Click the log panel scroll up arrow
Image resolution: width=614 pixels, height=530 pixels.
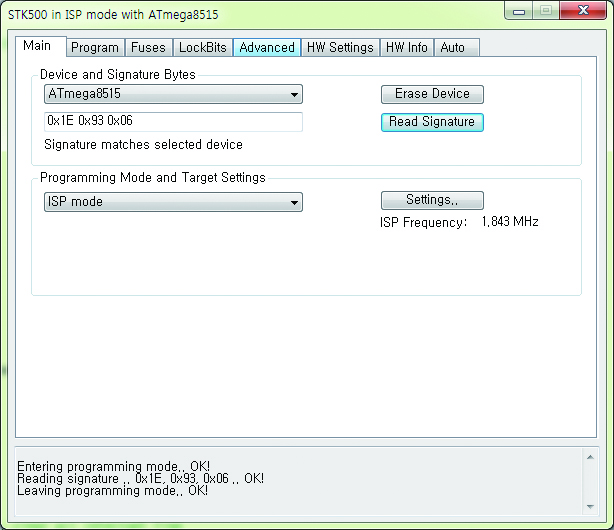pyautogui.click(x=590, y=457)
